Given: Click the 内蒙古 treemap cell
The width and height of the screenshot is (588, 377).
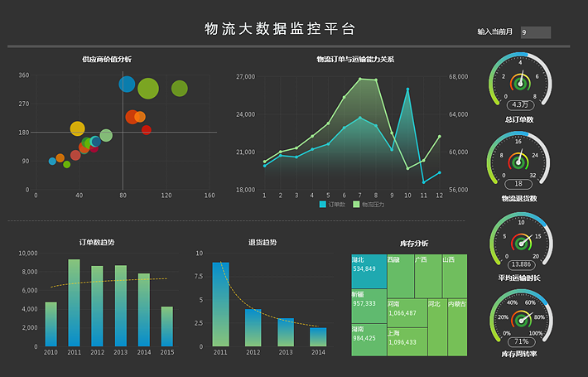Looking at the screenshot, I should point(457,327).
